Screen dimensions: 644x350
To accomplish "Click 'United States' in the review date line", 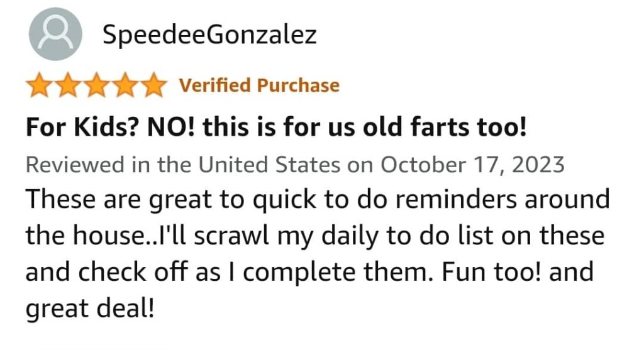I will click(269, 165).
